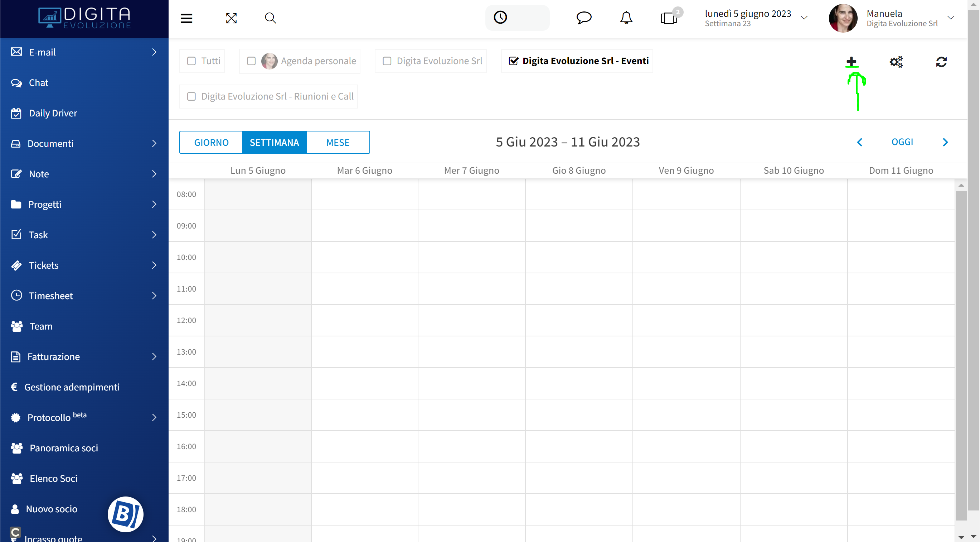Viewport: 980px width, 542px height.
Task: Open notifications bell icon
Action: [x=626, y=18]
